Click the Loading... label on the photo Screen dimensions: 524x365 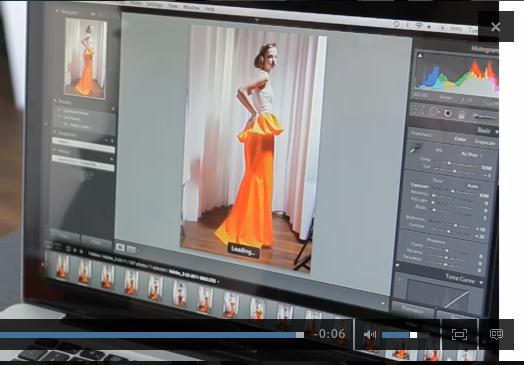[243, 250]
